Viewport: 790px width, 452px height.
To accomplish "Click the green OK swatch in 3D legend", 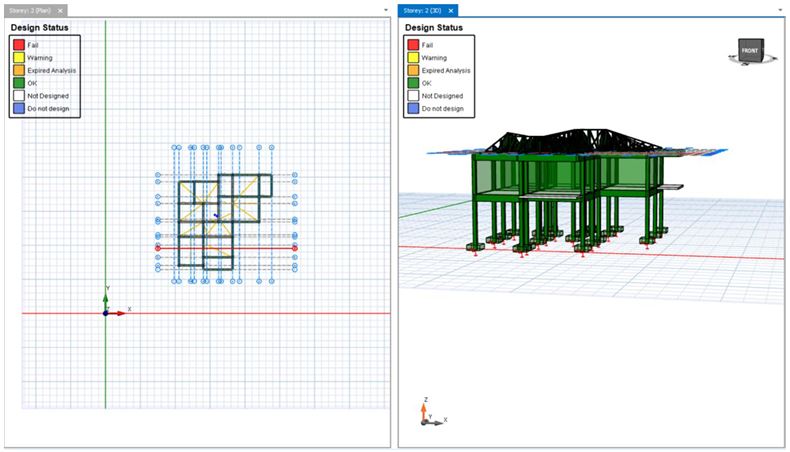I will 413,83.
